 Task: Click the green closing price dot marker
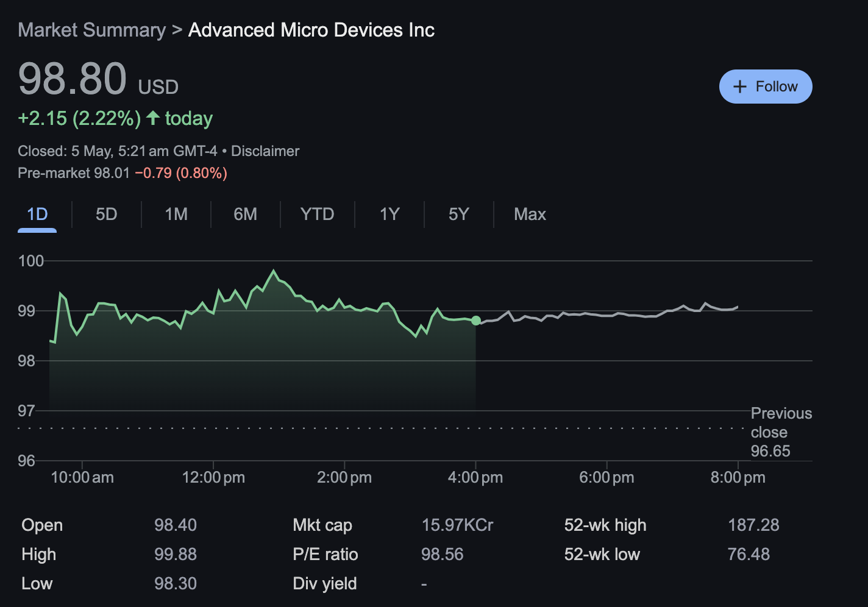coord(476,321)
